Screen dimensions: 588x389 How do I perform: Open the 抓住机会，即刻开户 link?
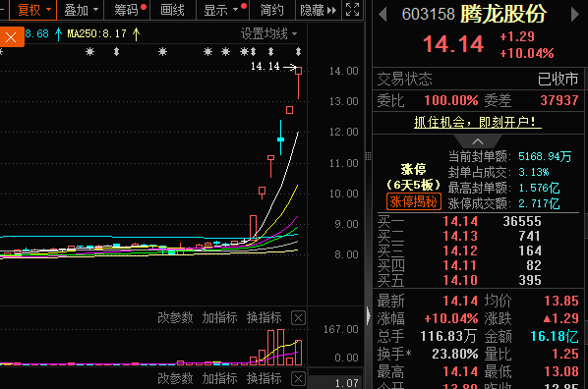pos(478,122)
